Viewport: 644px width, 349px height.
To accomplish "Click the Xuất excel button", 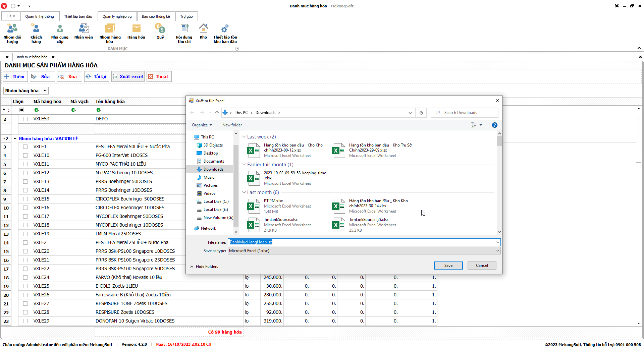I will click(x=128, y=76).
